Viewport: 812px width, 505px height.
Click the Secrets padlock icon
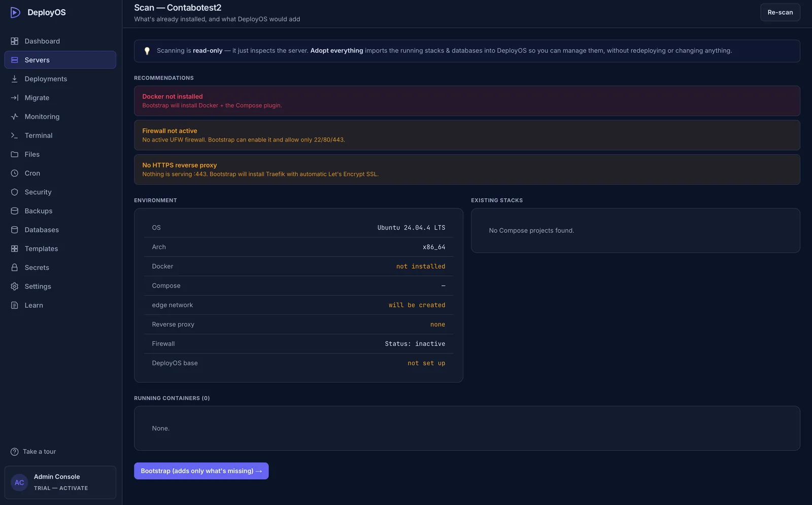click(x=15, y=268)
